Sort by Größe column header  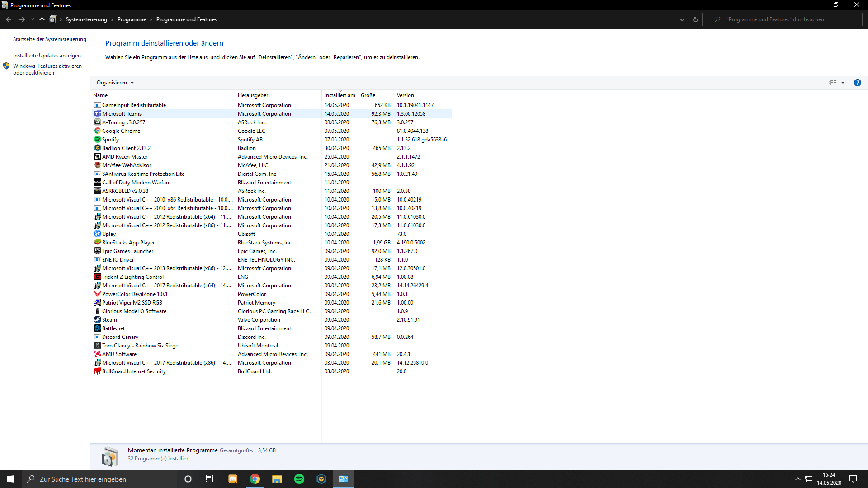tap(368, 95)
